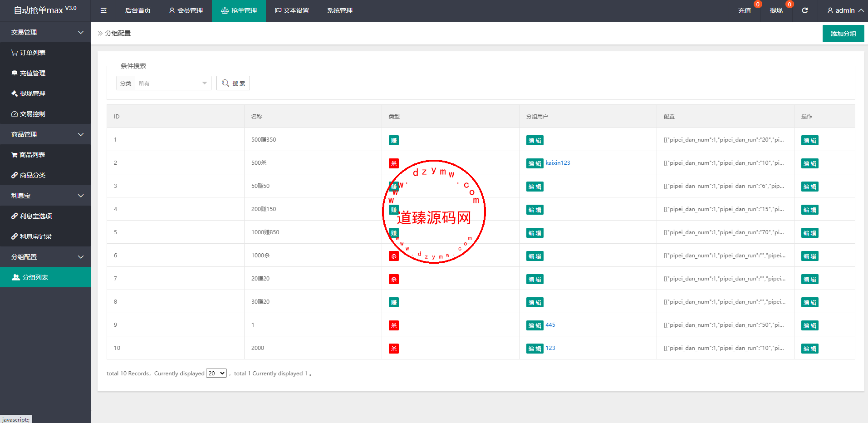This screenshot has width=868, height=423.
Task: Click the 赚 type badge for row 500赚350
Action: coord(394,140)
